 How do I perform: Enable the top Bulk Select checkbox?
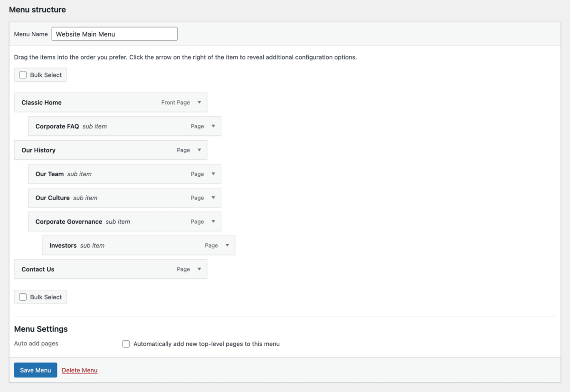[22, 74]
